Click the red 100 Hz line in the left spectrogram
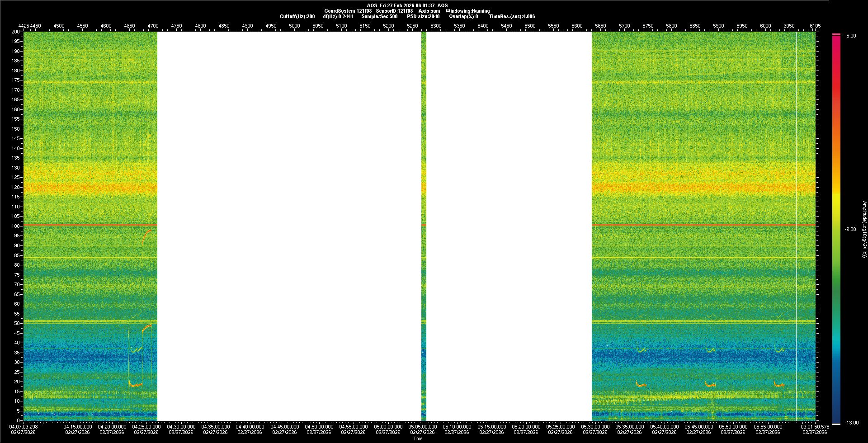The height and width of the screenshot is (443, 868). [x=90, y=225]
